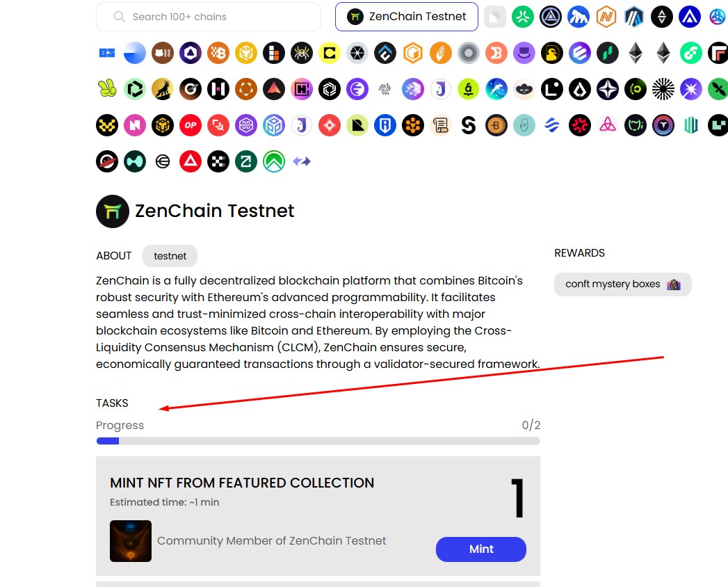Select the black S chain icon

tap(469, 125)
